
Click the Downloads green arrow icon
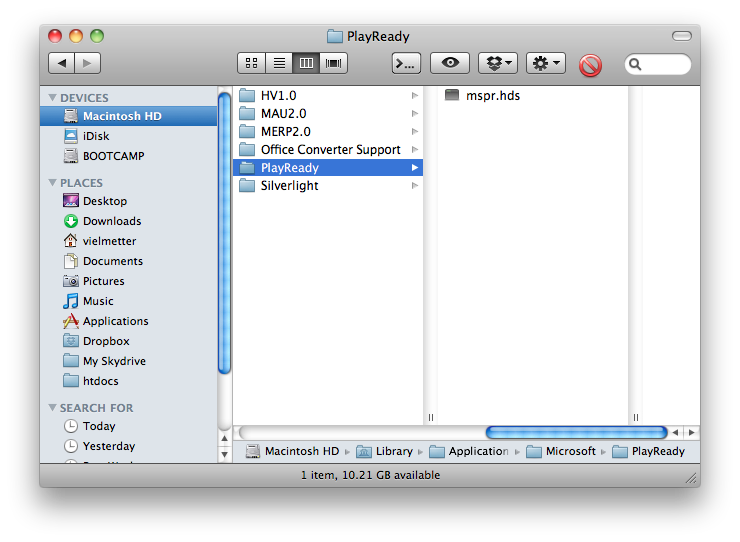(71, 221)
